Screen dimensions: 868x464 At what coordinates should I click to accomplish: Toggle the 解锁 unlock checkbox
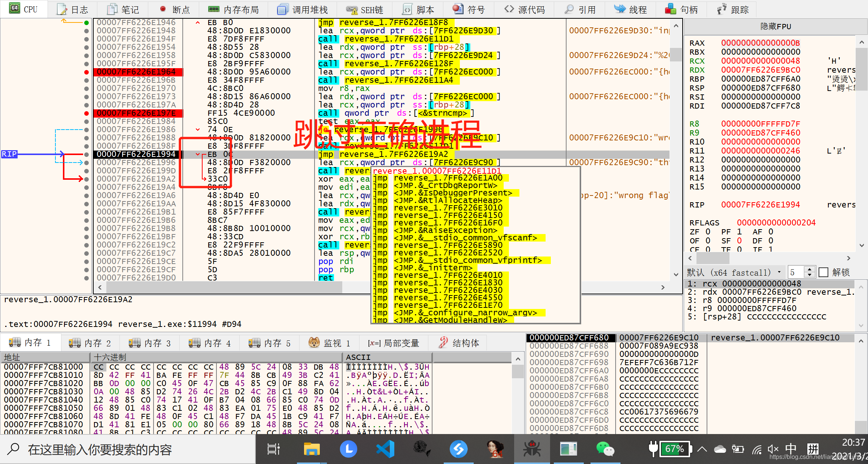tap(823, 272)
